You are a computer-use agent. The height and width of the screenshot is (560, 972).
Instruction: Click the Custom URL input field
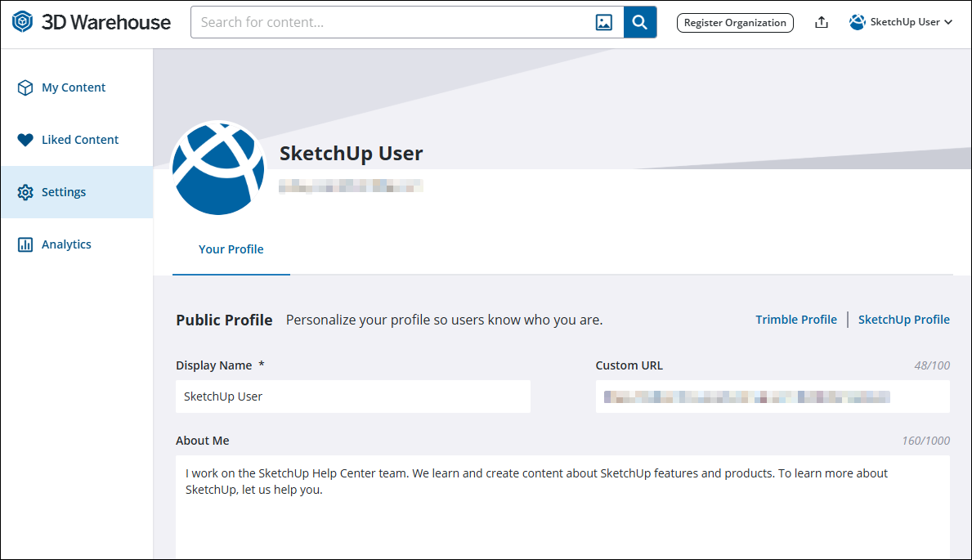coord(773,396)
